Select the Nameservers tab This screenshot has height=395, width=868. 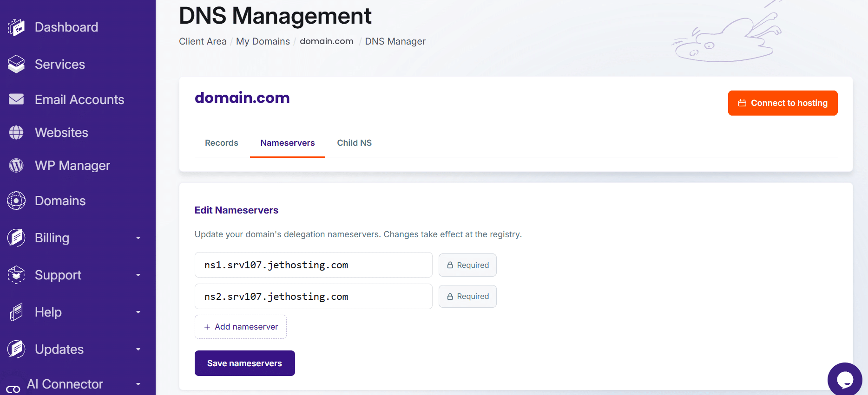click(288, 143)
